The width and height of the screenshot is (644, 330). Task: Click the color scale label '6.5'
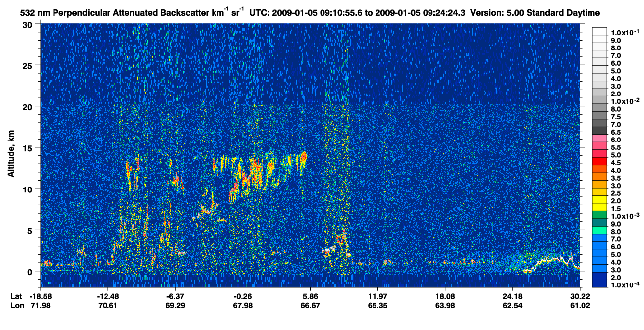[x=616, y=132]
